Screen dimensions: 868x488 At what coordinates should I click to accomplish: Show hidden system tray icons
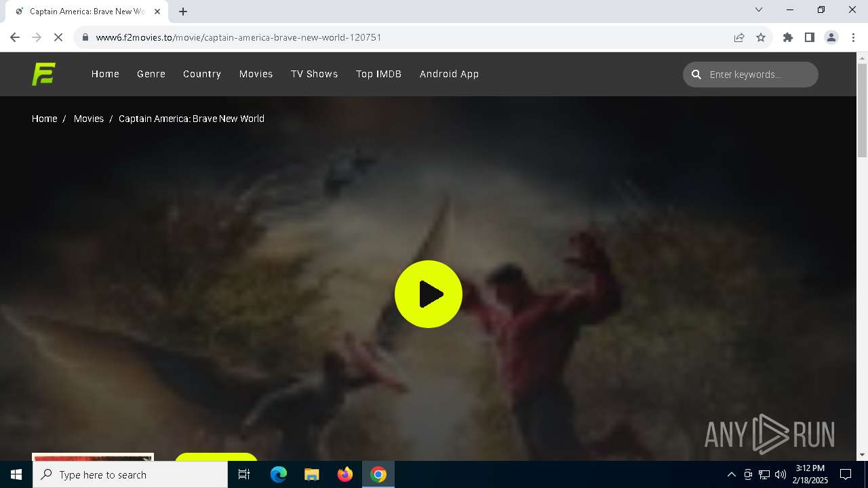[x=731, y=474]
